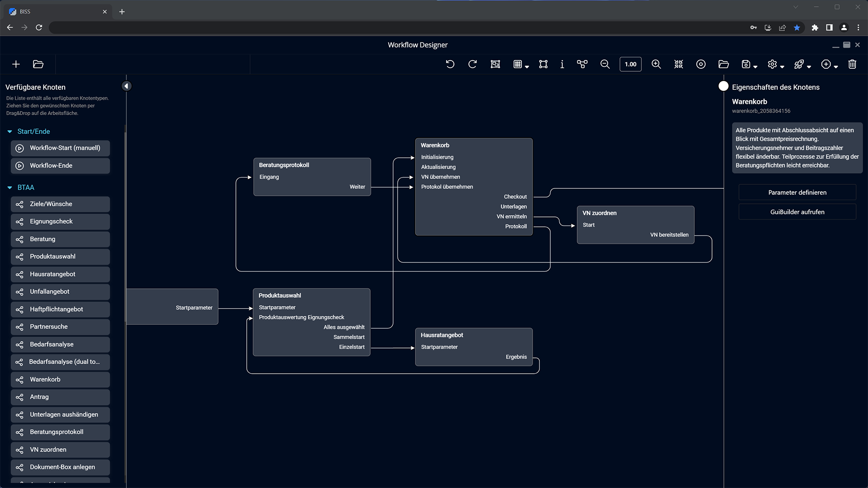Click the 1.00 zoom value field

tap(630, 64)
